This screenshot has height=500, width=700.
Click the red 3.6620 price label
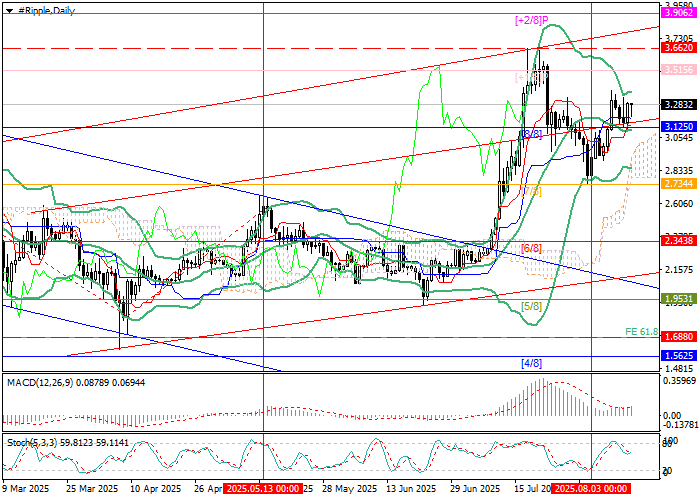(x=677, y=47)
